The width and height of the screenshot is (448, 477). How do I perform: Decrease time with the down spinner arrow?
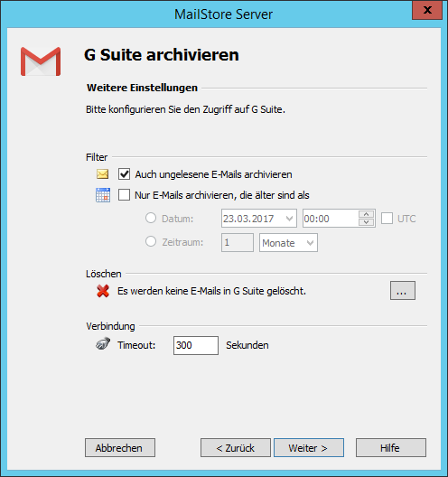tap(366, 222)
